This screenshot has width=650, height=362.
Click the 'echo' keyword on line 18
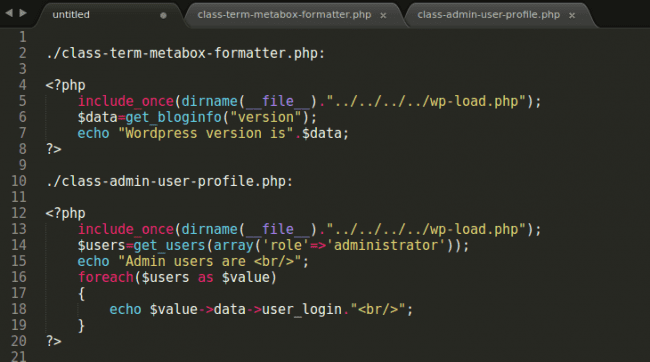[x=126, y=309]
